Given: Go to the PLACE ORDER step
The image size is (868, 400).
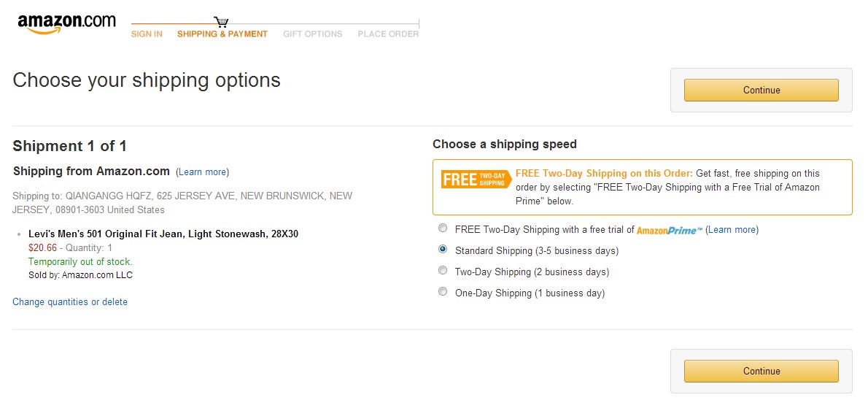Looking at the screenshot, I should (388, 34).
